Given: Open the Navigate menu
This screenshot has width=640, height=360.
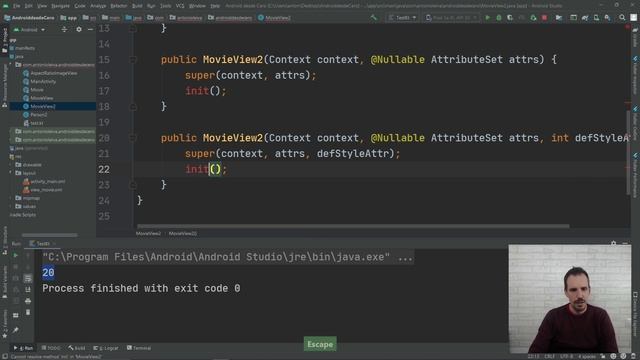Looking at the screenshot, I should click(60, 6).
